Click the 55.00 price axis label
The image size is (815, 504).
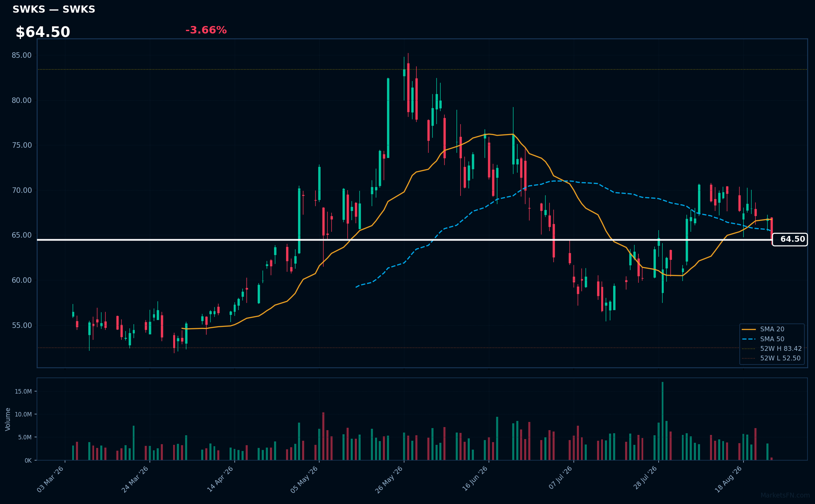22,326
